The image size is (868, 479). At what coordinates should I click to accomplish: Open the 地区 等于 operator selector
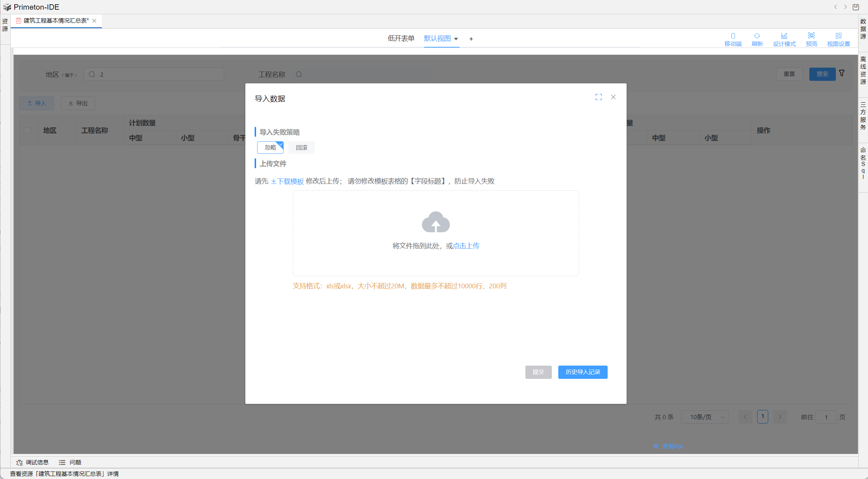pyautogui.click(x=69, y=75)
